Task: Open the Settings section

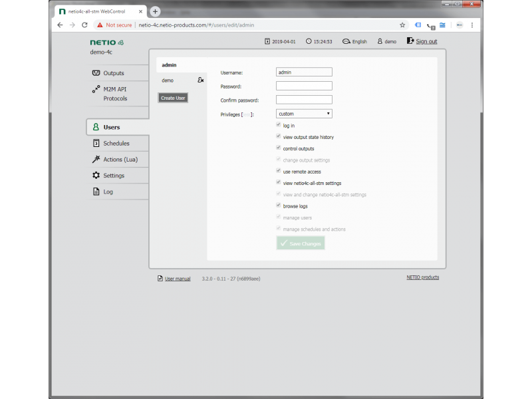Action: 118,176
